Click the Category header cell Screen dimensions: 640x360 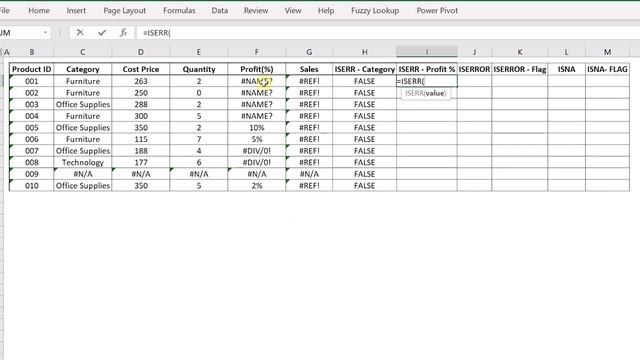point(82,69)
